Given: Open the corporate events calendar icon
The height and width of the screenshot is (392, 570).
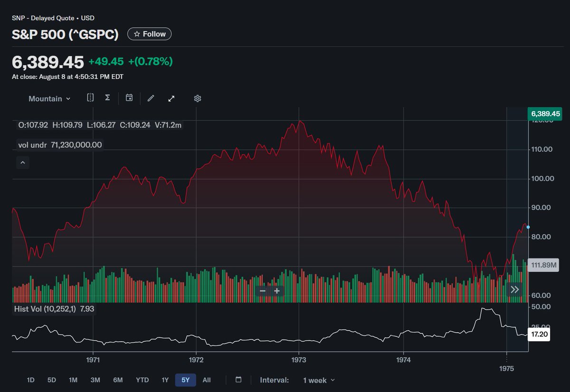Looking at the screenshot, I should tap(129, 98).
